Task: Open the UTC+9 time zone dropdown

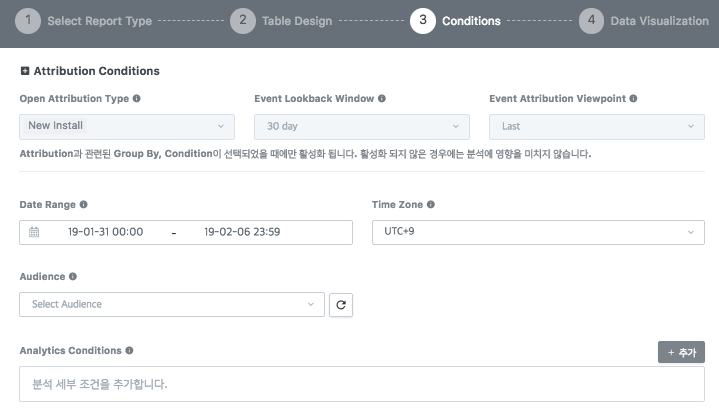Action: 538,232
